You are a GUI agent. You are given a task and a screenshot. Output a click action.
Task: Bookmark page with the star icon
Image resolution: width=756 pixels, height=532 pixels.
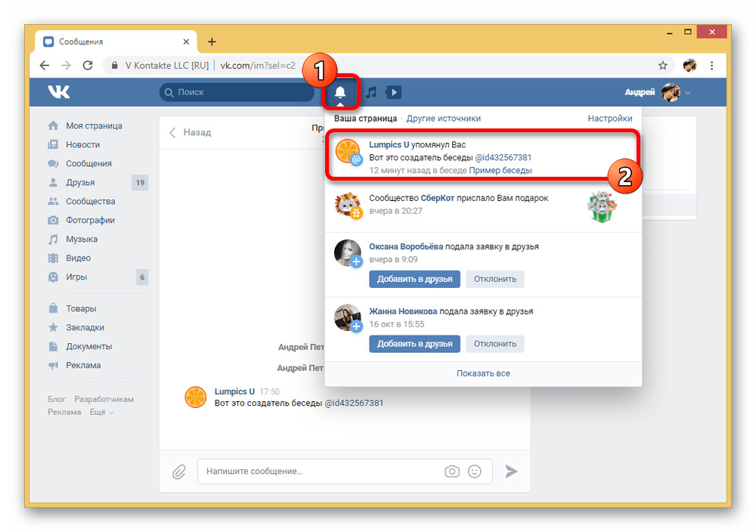pos(663,66)
